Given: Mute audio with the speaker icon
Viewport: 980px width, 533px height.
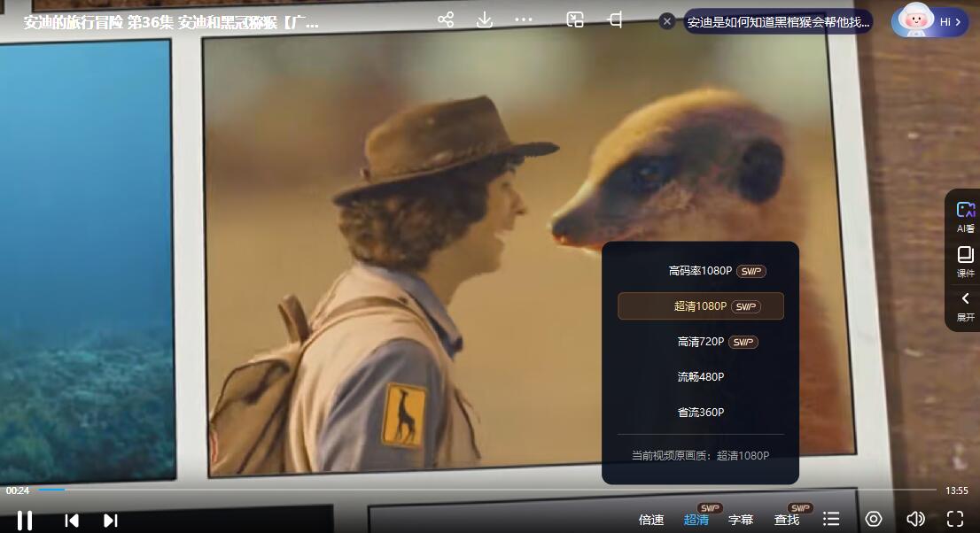Looking at the screenshot, I should click(915, 519).
